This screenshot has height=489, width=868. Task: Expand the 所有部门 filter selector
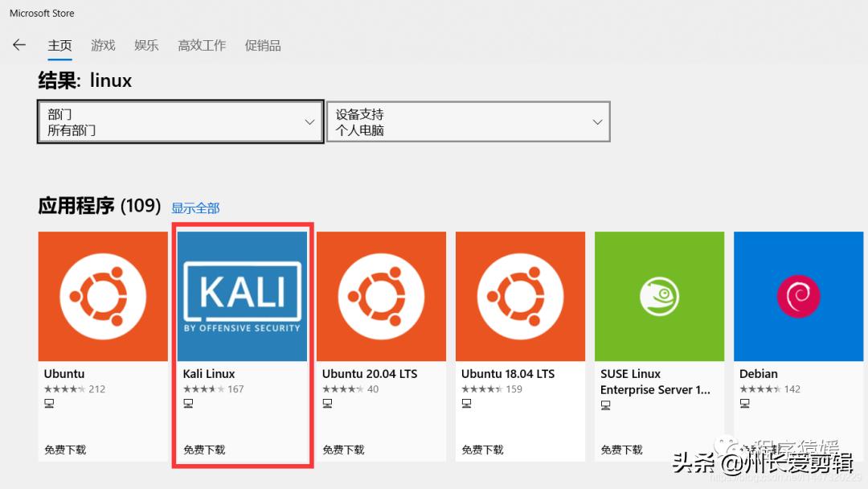pyautogui.click(x=180, y=129)
